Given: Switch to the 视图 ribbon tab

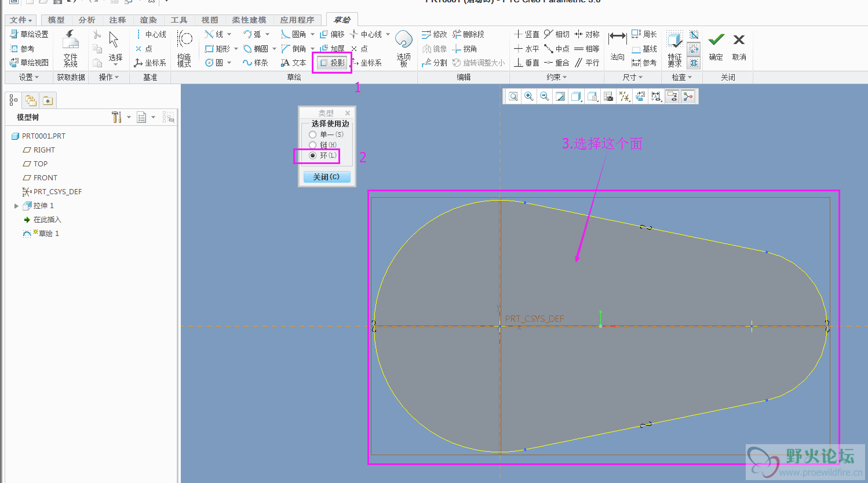Looking at the screenshot, I should coord(210,20).
